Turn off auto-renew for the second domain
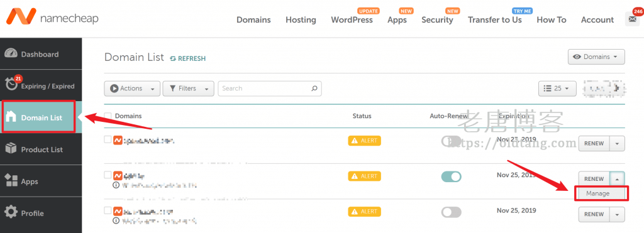Image resolution: width=644 pixels, height=233 pixels. point(451,176)
